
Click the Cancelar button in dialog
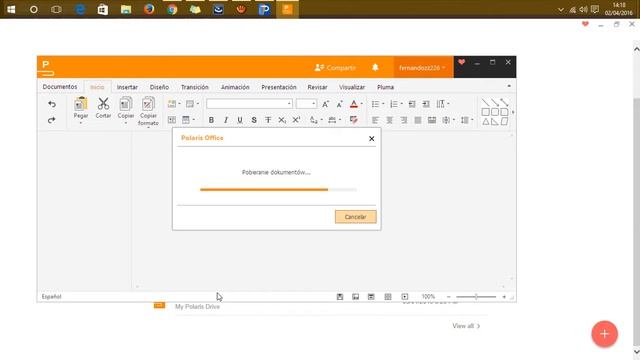pyautogui.click(x=356, y=217)
